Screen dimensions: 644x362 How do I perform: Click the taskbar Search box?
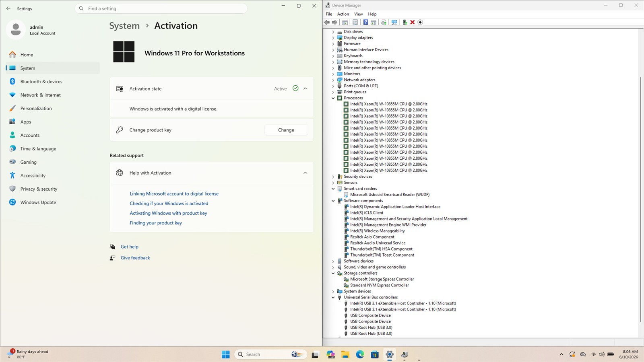[x=270, y=354]
